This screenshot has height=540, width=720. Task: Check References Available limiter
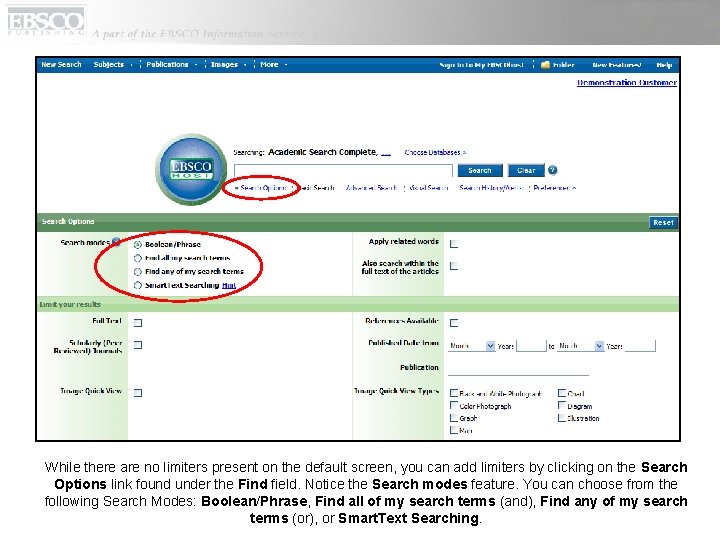point(454,323)
